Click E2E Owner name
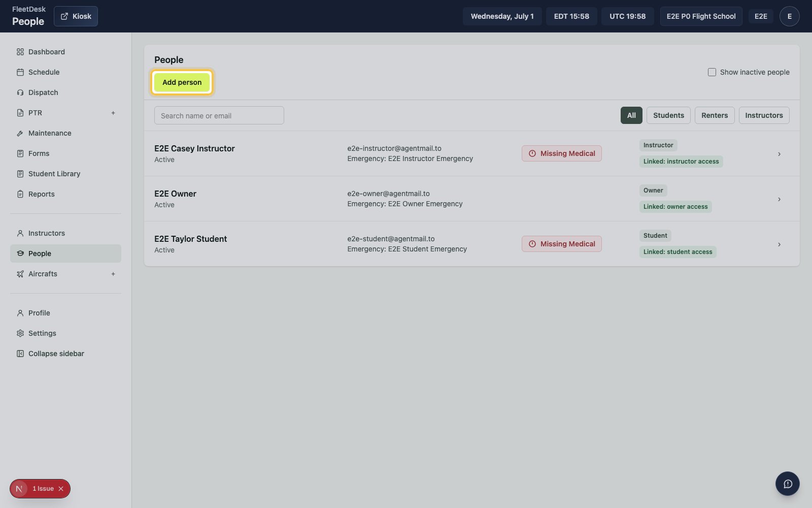The height and width of the screenshot is (508, 812). 175,194
